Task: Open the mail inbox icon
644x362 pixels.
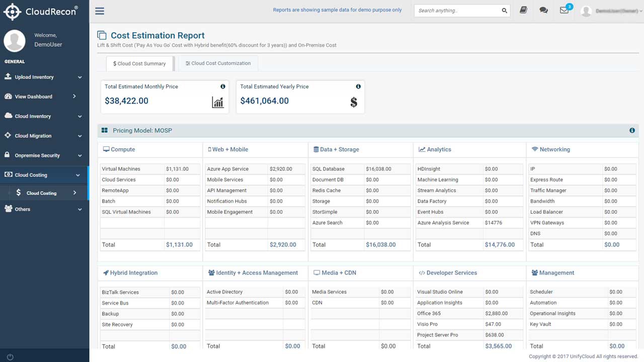Action: tap(564, 10)
